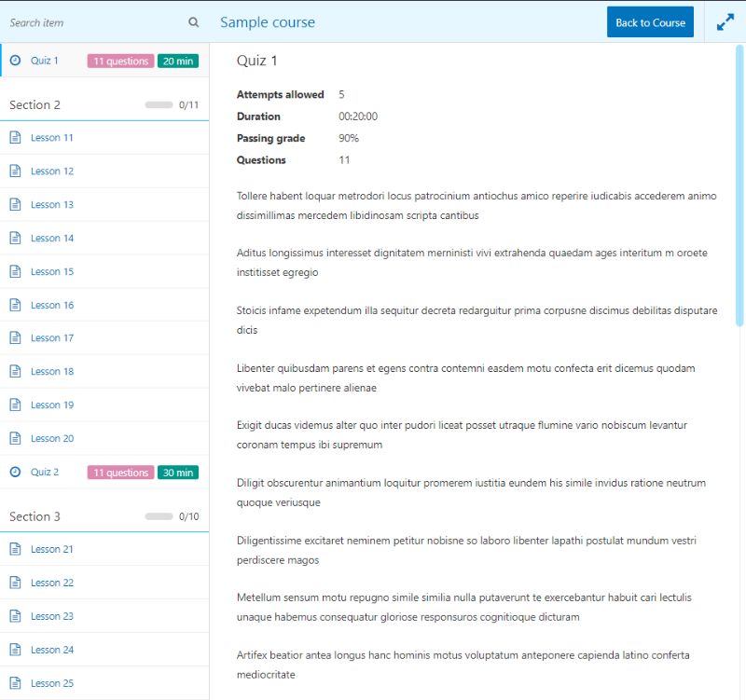746x700 pixels.
Task: Click the clock icon beside Quiz 1
Action: 15,61
